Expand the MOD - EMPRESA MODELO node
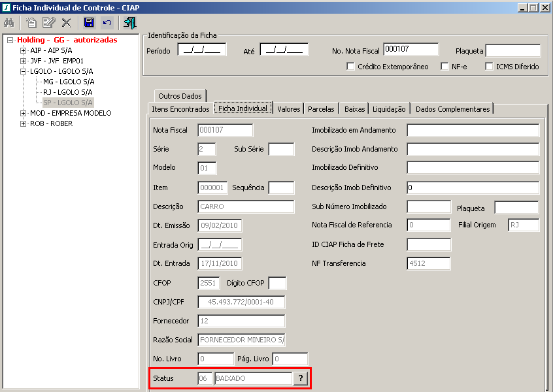Viewport: 553px width, 392px height. coord(24,113)
